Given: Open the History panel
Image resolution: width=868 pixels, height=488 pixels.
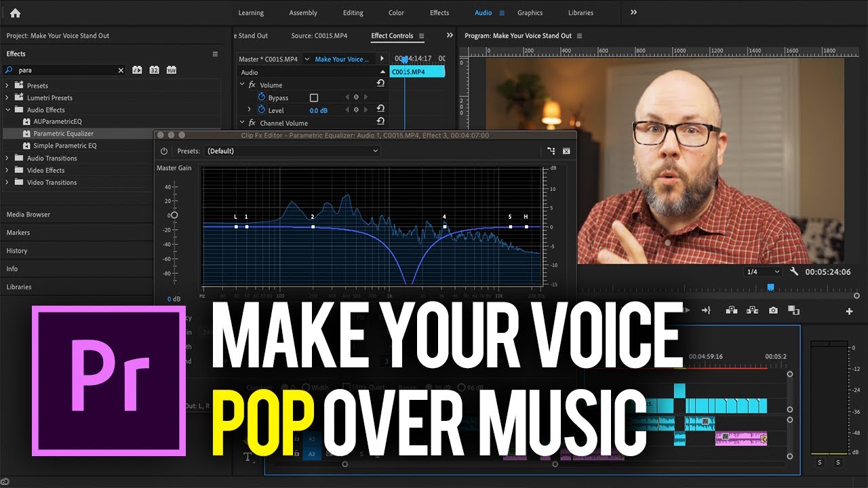Looking at the screenshot, I should (17, 251).
